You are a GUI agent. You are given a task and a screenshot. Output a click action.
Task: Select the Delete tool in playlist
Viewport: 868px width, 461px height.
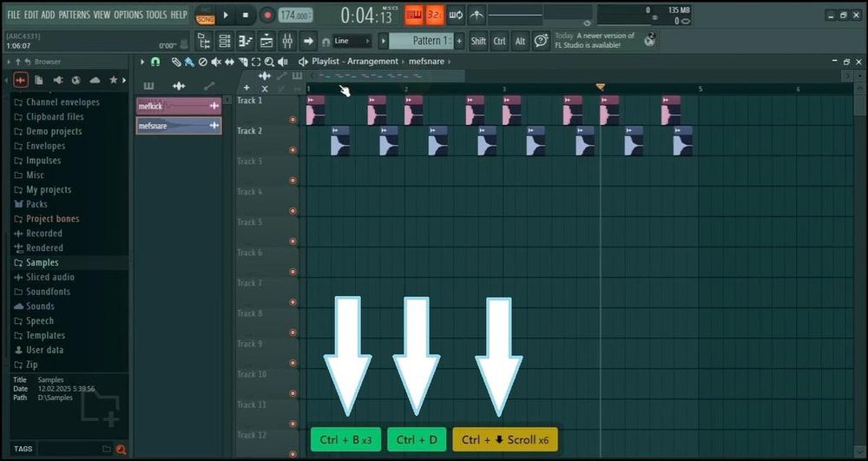click(202, 62)
